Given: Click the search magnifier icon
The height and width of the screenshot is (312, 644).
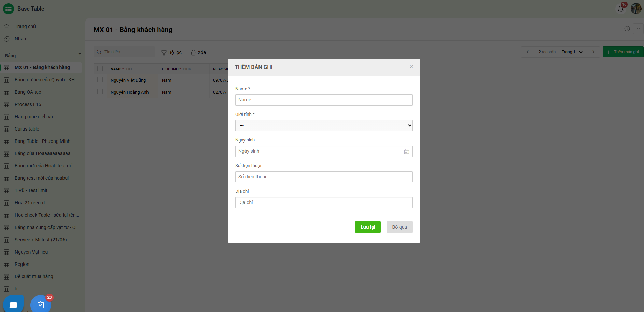Looking at the screenshot, I should point(99,52).
